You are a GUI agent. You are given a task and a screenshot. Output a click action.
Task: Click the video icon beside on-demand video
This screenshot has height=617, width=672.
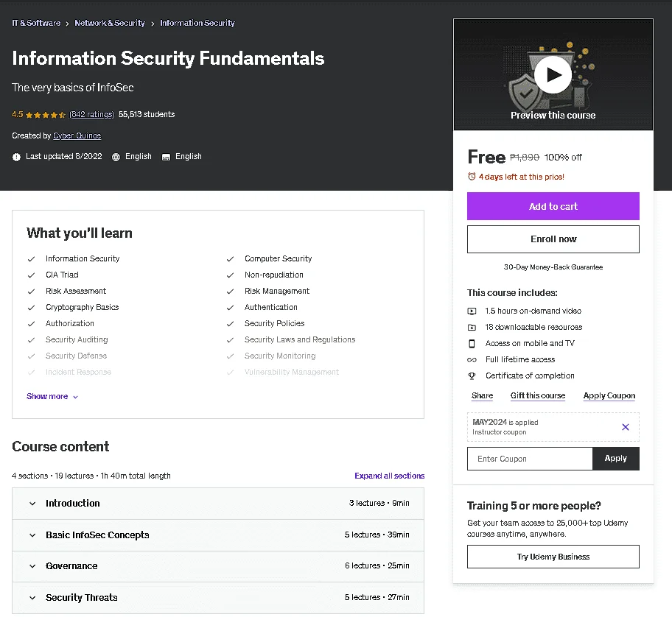click(x=472, y=311)
